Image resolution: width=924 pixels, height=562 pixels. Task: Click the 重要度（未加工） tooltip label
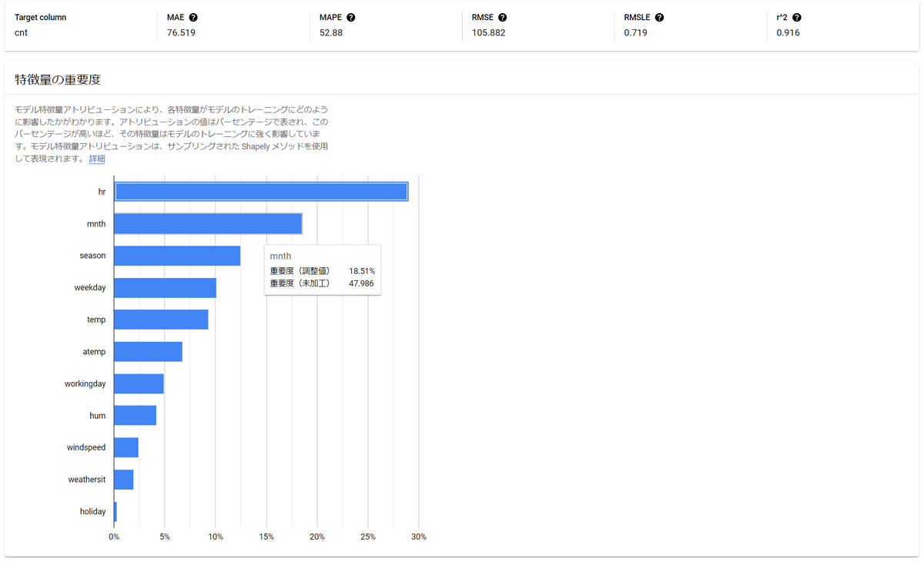click(x=300, y=284)
